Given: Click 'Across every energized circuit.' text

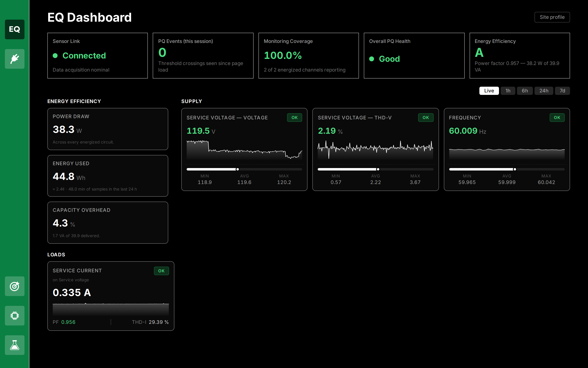Looking at the screenshot, I should [83, 142].
